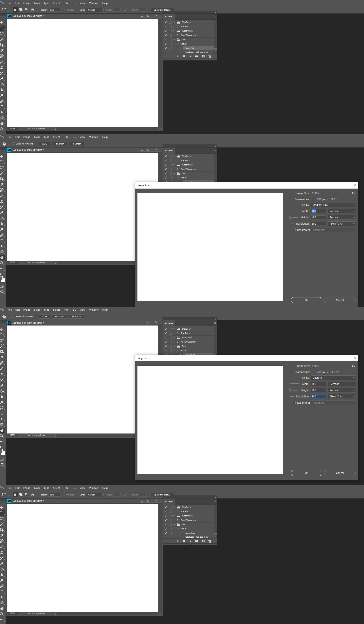Viewport: 364px width, 624px height.
Task: Click OK in Image Size dialog set to Original Size
Action: [307, 300]
